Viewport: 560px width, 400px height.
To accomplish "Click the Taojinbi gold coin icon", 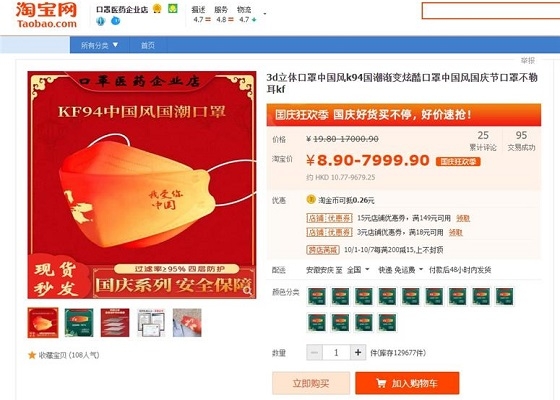I will pos(311,200).
